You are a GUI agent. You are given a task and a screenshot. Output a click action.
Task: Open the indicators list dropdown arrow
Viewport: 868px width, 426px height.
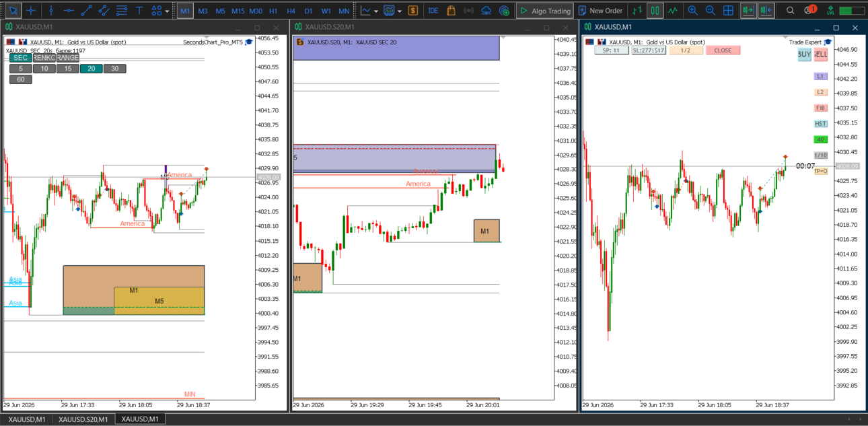[x=375, y=11]
